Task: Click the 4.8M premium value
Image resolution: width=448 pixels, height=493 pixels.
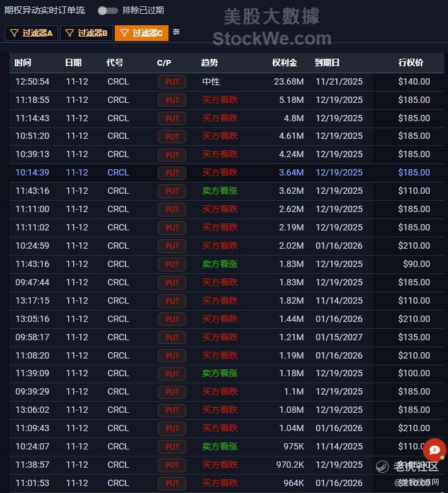Action: [293, 118]
